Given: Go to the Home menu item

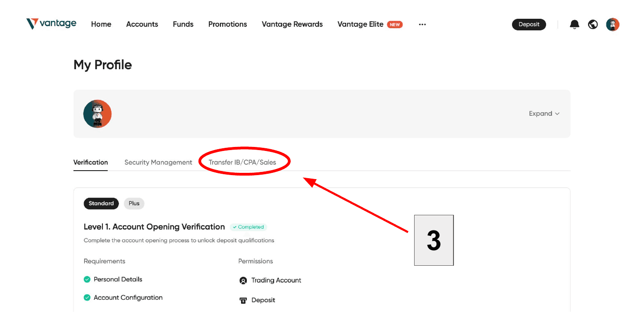Looking at the screenshot, I should coord(101,24).
